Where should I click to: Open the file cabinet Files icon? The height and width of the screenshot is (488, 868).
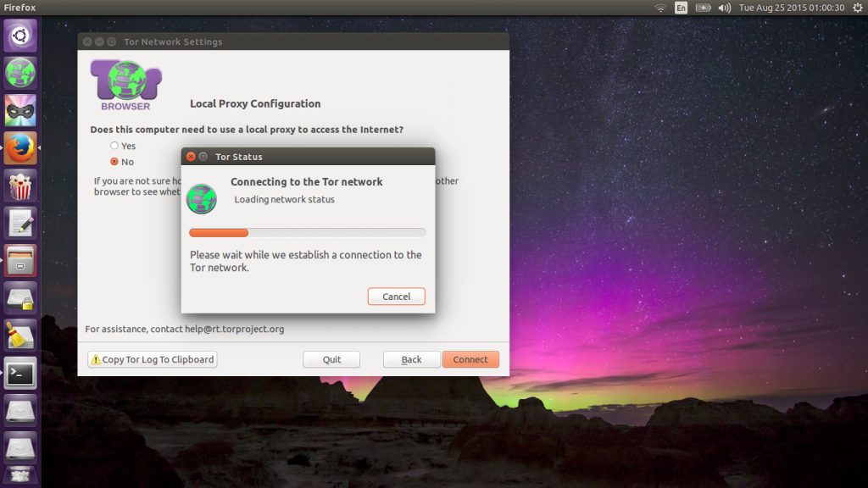[20, 261]
